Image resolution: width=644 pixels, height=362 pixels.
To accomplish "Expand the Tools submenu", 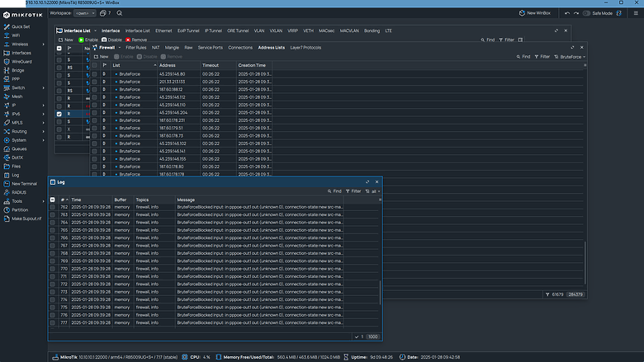I will [x=43, y=201].
